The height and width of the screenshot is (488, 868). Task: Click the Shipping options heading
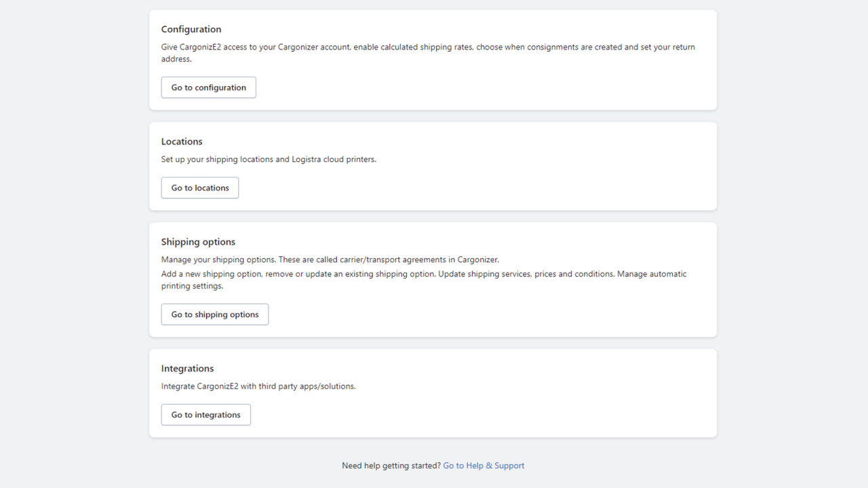[199, 242]
